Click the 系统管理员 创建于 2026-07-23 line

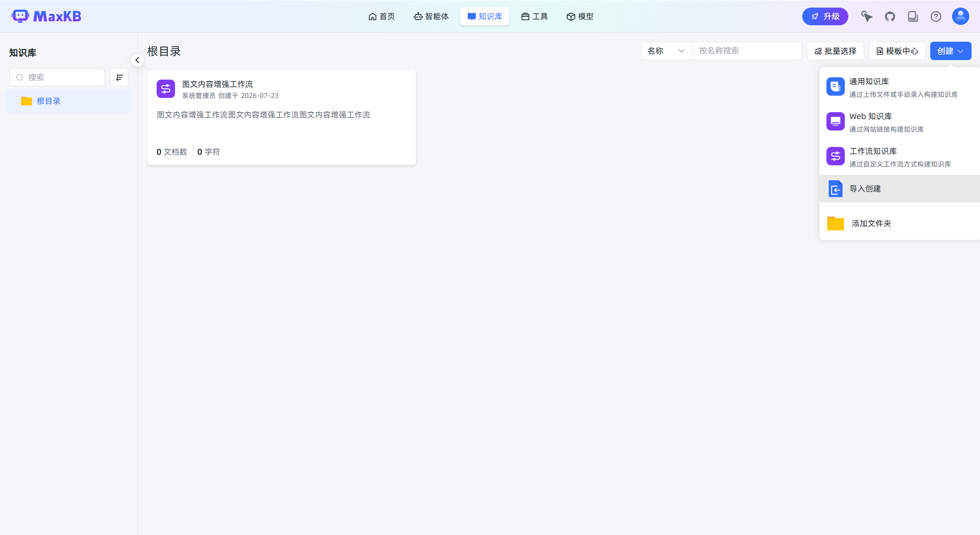click(x=230, y=96)
